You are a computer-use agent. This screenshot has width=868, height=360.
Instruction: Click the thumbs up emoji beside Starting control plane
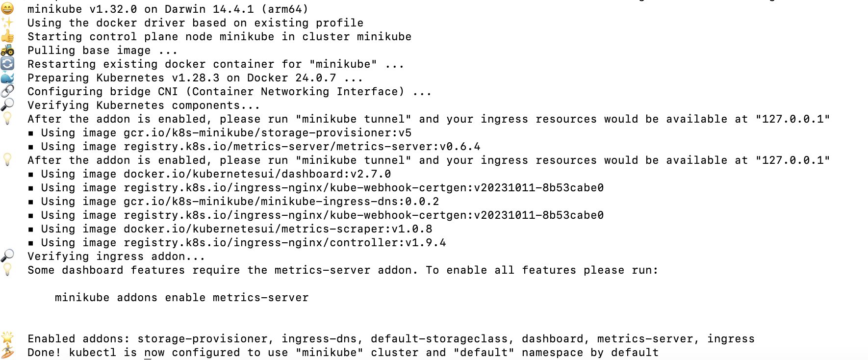coord(7,36)
